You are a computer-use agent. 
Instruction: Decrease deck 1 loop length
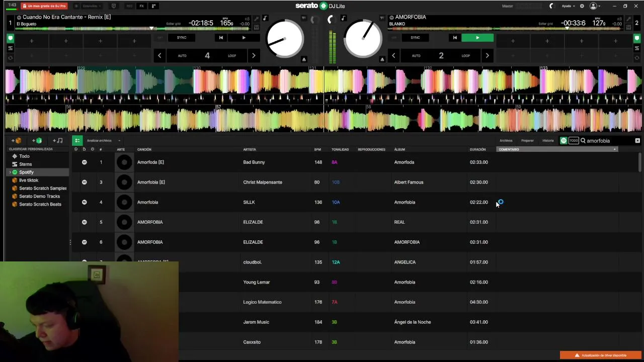click(159, 56)
